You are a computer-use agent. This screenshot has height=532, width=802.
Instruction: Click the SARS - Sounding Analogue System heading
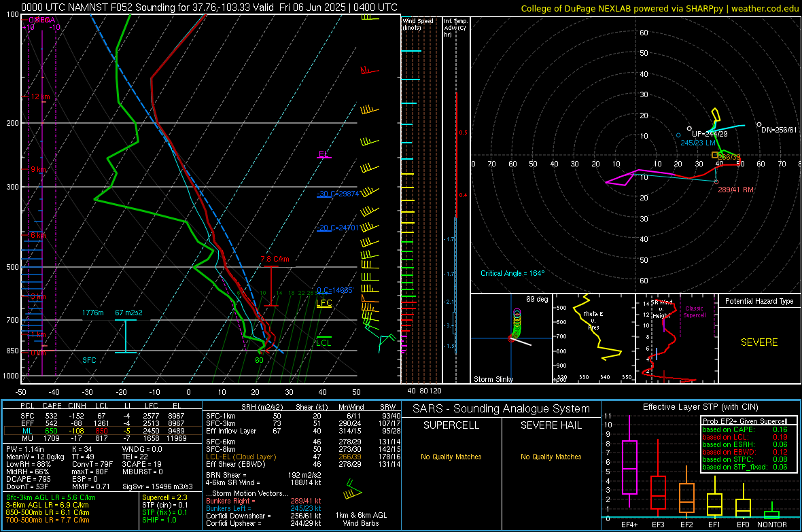coord(502,409)
